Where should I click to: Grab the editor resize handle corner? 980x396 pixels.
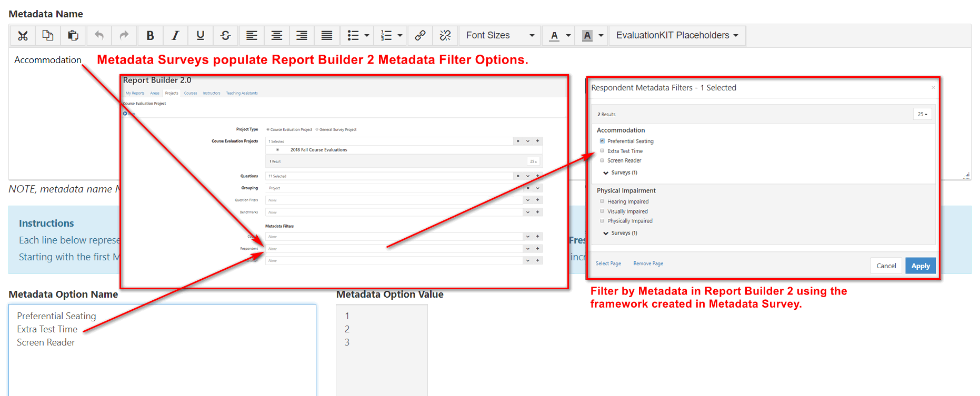click(966, 176)
